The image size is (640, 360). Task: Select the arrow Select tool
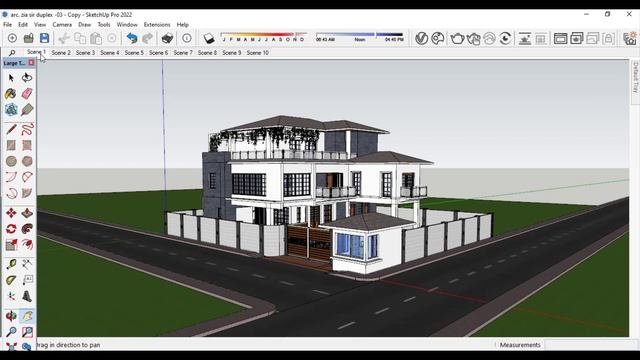click(11, 78)
